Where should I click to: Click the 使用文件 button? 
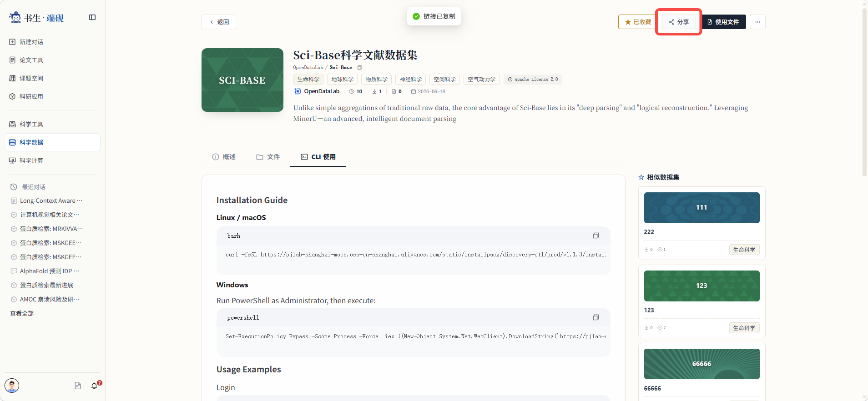(x=723, y=22)
